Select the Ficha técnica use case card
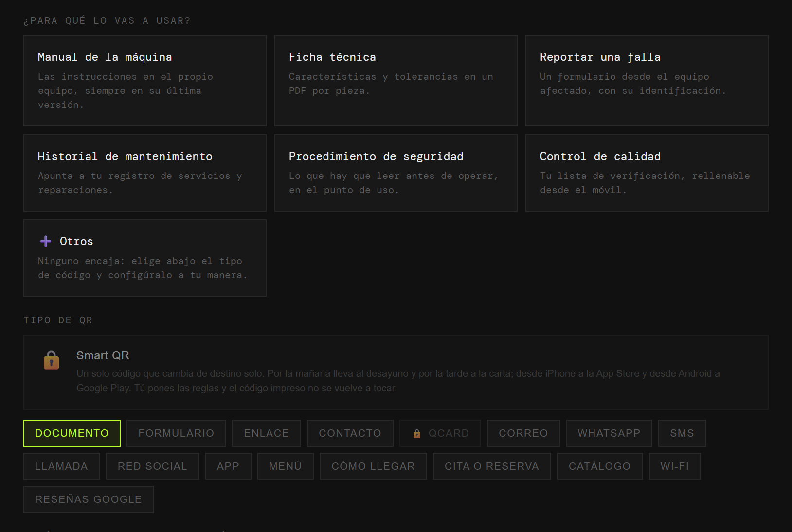Image resolution: width=792 pixels, height=532 pixels. [x=396, y=81]
